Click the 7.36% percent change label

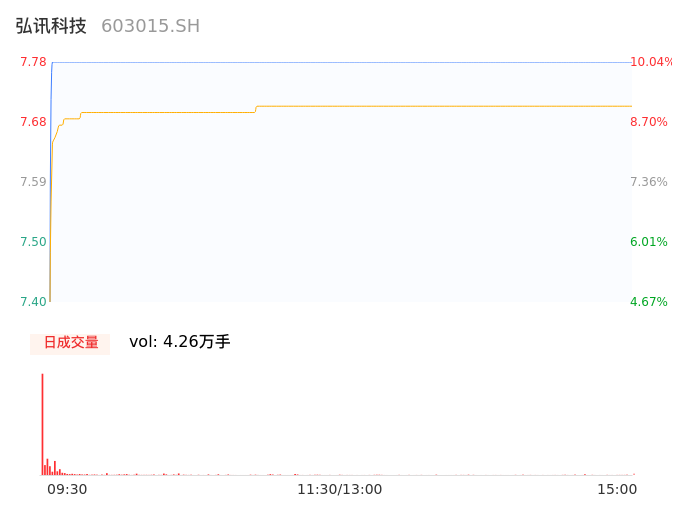[648, 182]
